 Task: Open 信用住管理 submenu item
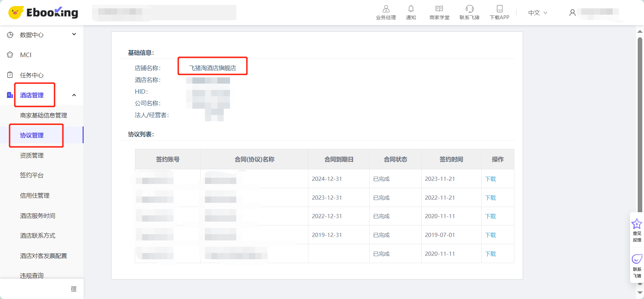tap(35, 195)
